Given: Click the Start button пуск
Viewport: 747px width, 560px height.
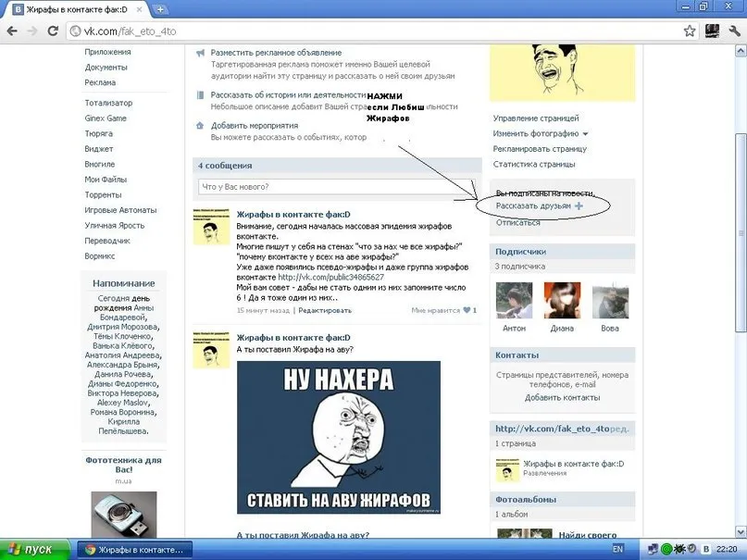Looking at the screenshot, I should click(34, 550).
